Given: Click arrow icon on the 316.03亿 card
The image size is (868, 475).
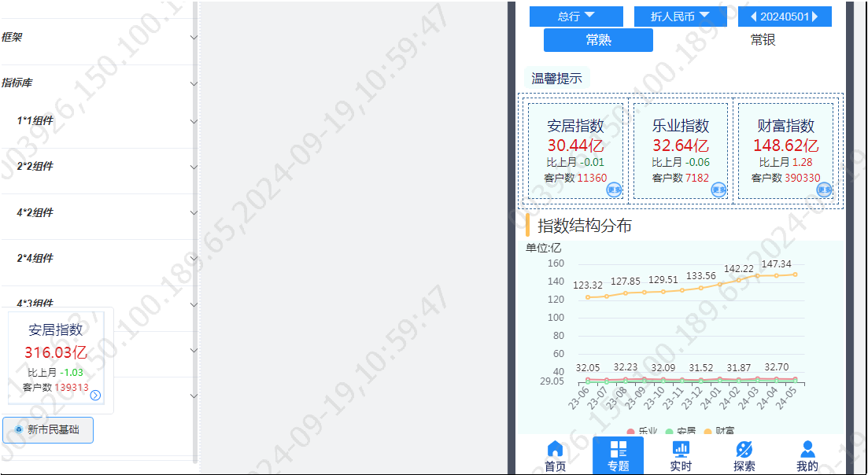Looking at the screenshot, I should click(x=96, y=395).
